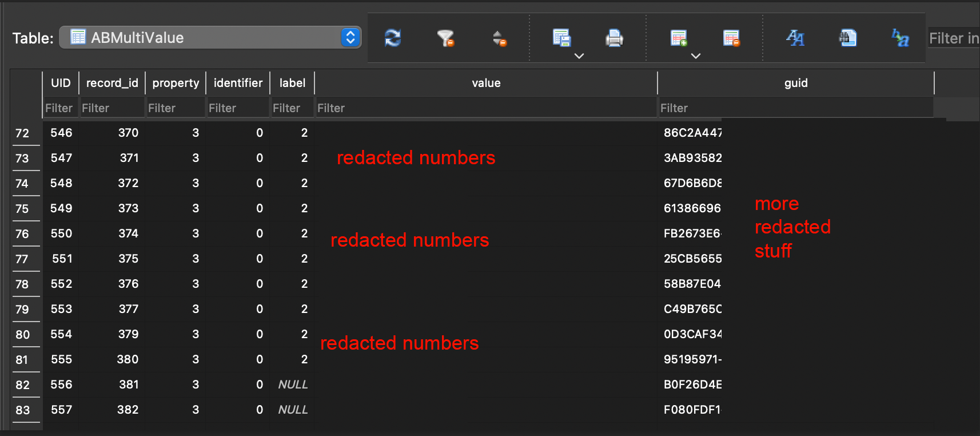
Task: Select row header number 75
Action: coord(22,209)
